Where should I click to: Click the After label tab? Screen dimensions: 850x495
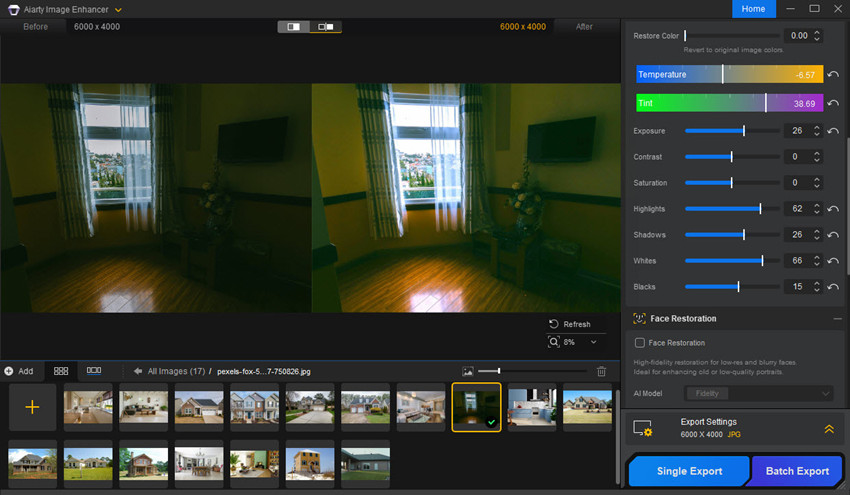[x=584, y=27]
